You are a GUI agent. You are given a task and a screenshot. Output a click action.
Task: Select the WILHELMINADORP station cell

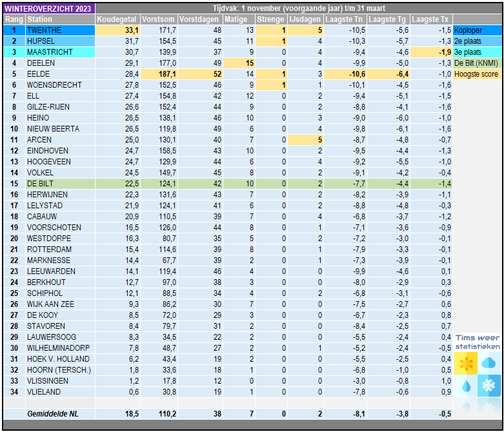click(x=61, y=348)
